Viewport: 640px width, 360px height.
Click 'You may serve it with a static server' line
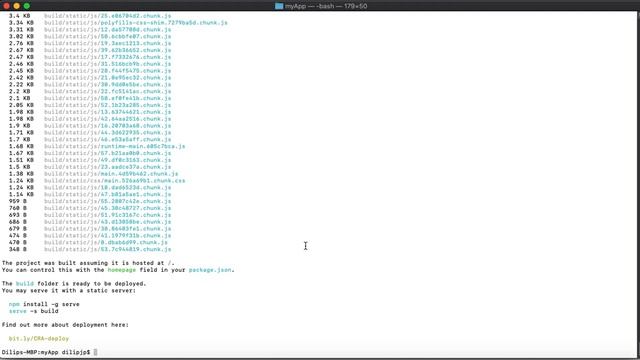pyautogui.click(x=69, y=290)
